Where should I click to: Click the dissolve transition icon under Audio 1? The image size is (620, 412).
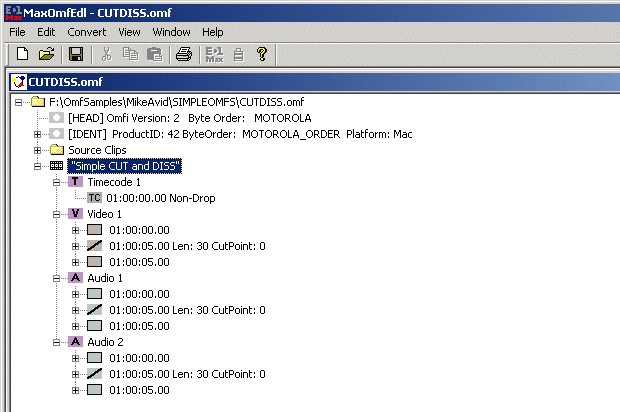point(95,310)
